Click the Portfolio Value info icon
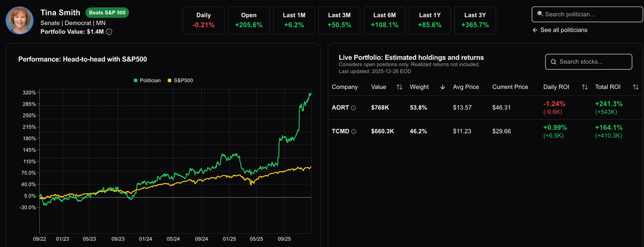The image size is (644, 247). [109, 32]
